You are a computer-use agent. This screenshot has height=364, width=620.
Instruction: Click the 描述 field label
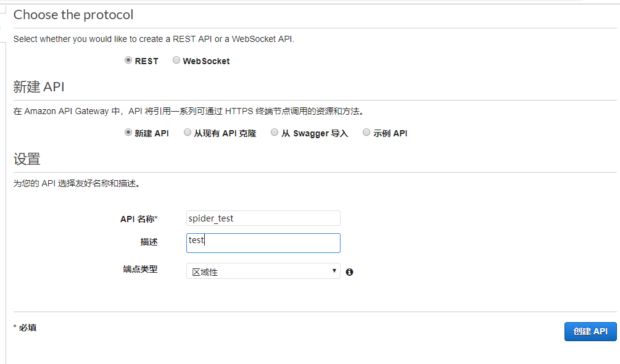(x=149, y=242)
